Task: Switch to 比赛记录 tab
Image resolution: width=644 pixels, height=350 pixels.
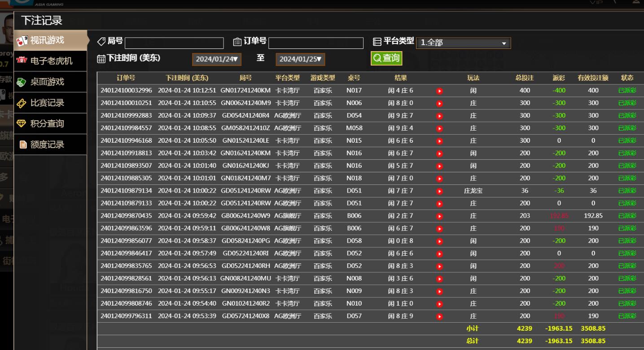Action: point(50,103)
